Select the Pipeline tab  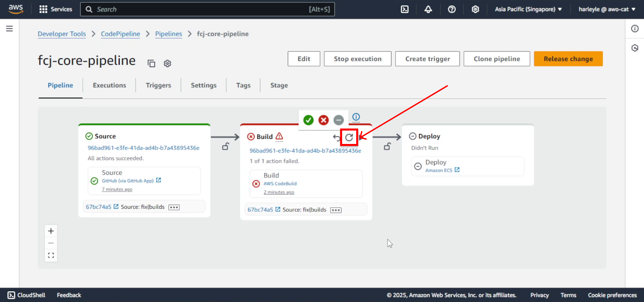[60, 85]
